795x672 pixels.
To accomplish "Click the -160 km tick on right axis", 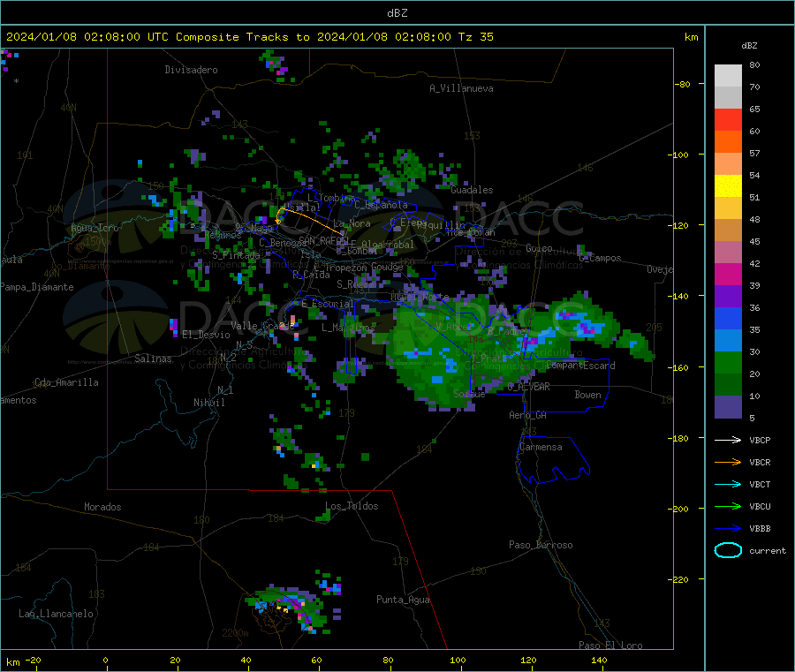I will tap(680, 367).
